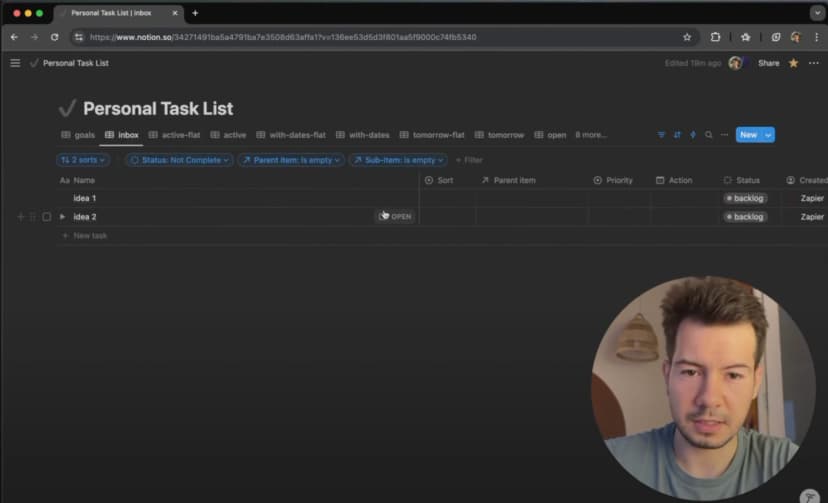Add a new filter with + Filter
Viewport: 828px width, 503px height.
[469, 160]
